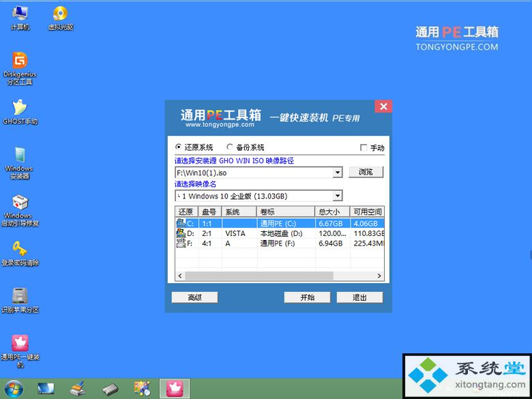Image resolution: width=532 pixels, height=399 pixels.
Task: Click the 还原 column header
Action: (187, 211)
